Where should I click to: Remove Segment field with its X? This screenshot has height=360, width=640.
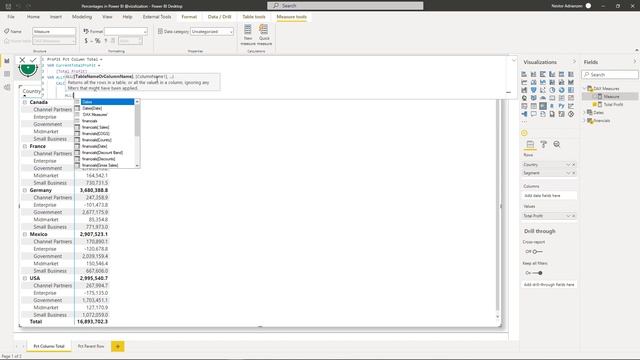(573, 173)
